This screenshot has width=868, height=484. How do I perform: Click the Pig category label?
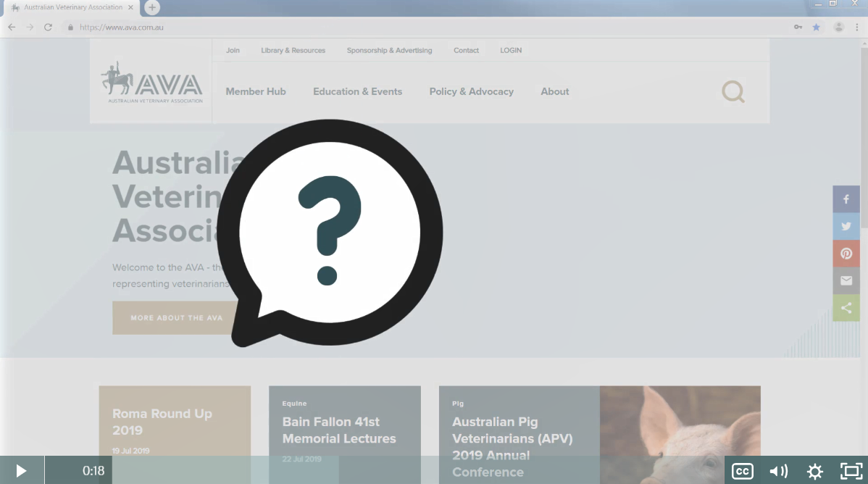pos(458,404)
